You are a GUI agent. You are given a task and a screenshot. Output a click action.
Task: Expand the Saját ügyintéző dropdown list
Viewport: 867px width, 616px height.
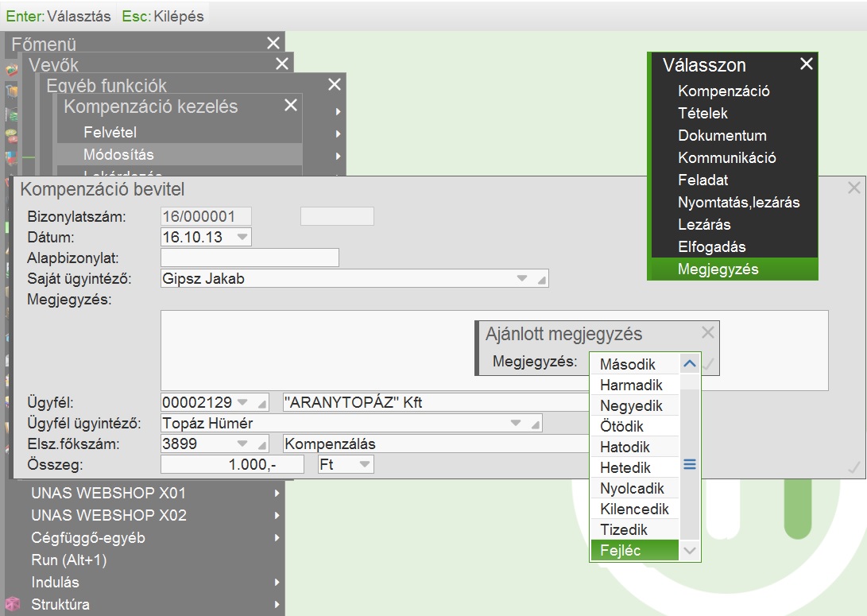coord(522,279)
